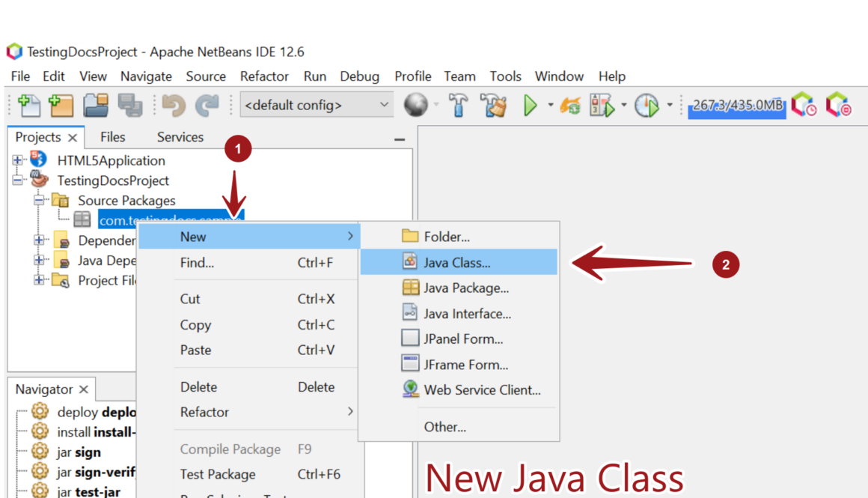Collapse the Source Packages node

(38, 201)
